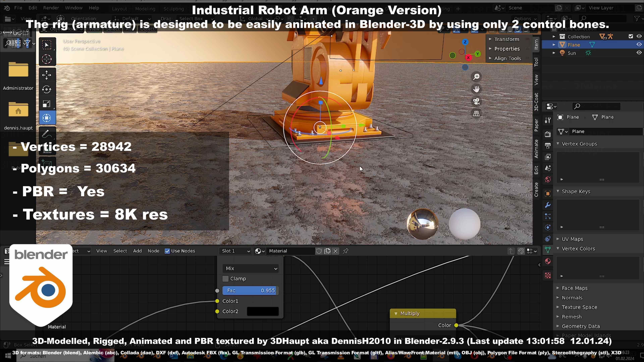Enable the Clamp checkbox on Mix node
Screen dimensions: 644x362
pyautogui.click(x=226, y=279)
